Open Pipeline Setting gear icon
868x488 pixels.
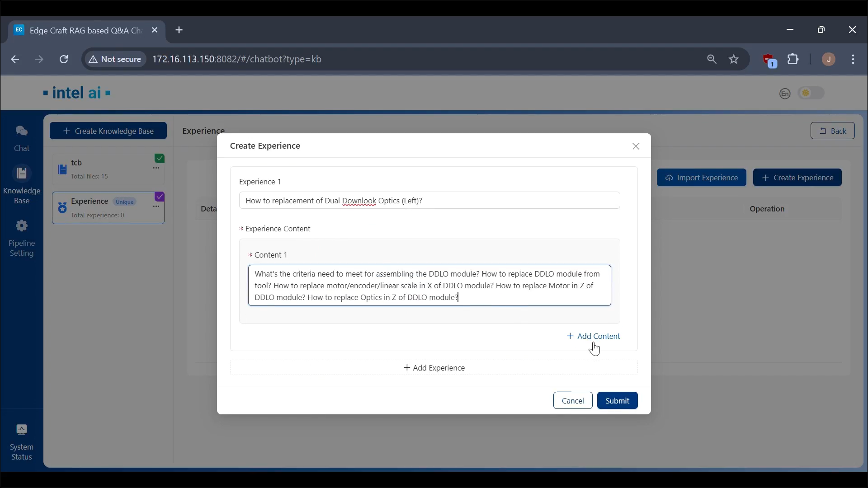click(x=21, y=226)
